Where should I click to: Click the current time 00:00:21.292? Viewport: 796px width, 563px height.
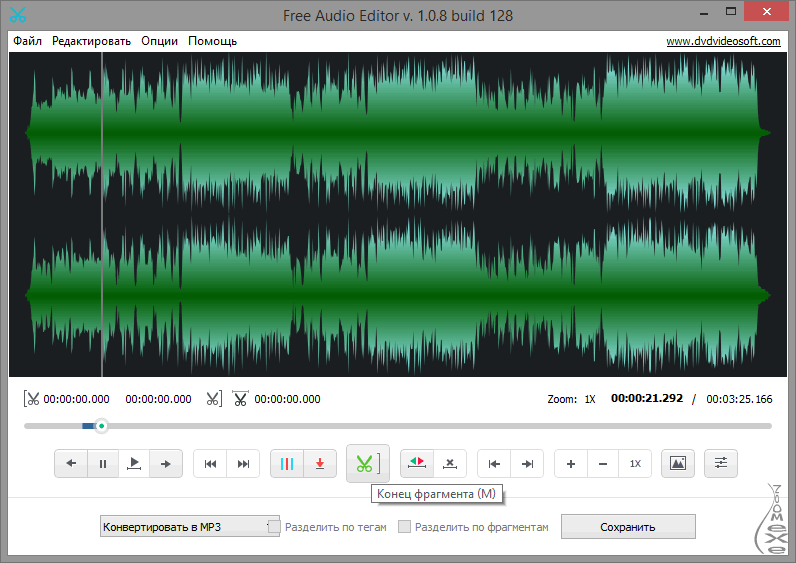[x=647, y=399]
